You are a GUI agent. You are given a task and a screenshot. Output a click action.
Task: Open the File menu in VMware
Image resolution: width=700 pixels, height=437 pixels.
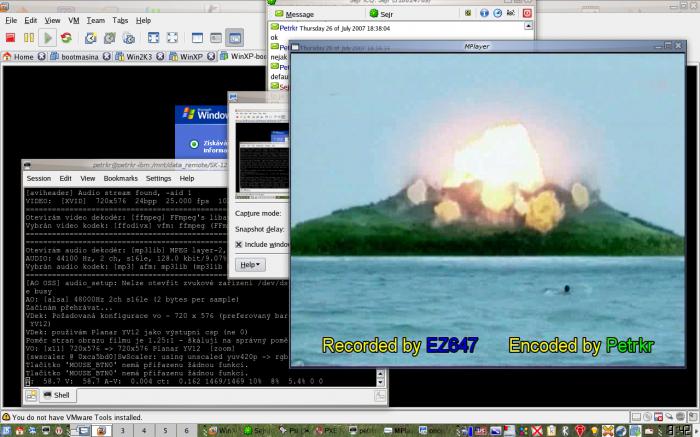click(11, 21)
